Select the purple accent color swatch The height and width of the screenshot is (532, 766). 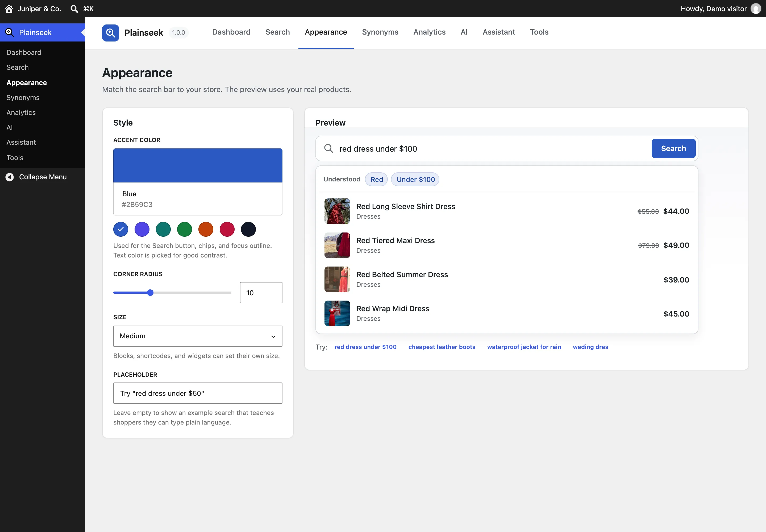click(x=142, y=229)
